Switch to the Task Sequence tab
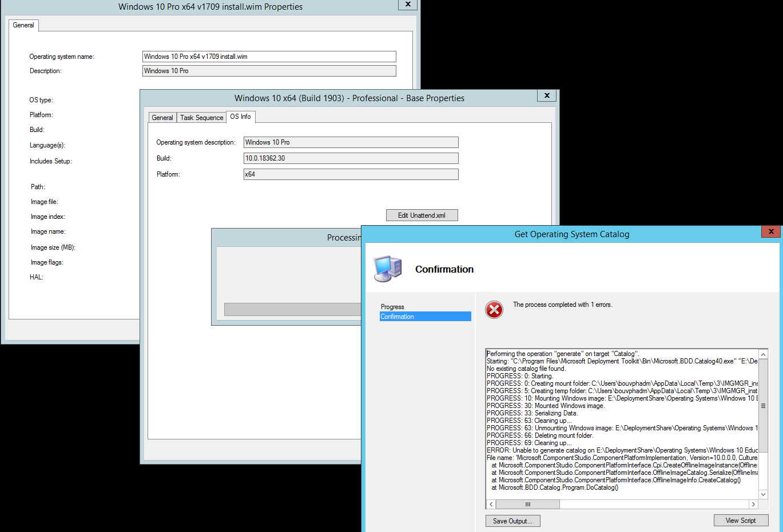This screenshot has height=532, width=783. pyautogui.click(x=201, y=117)
